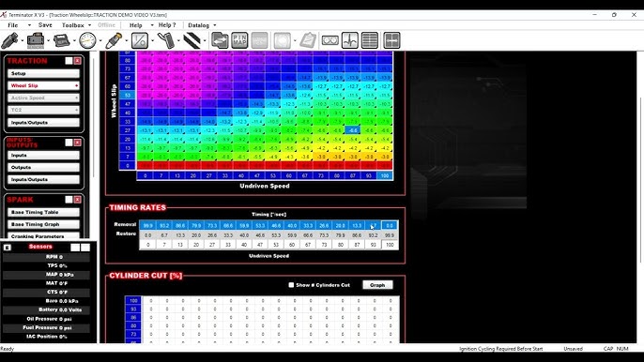
Task: Click the folder transfer arrows icon
Action: click(x=220, y=40)
